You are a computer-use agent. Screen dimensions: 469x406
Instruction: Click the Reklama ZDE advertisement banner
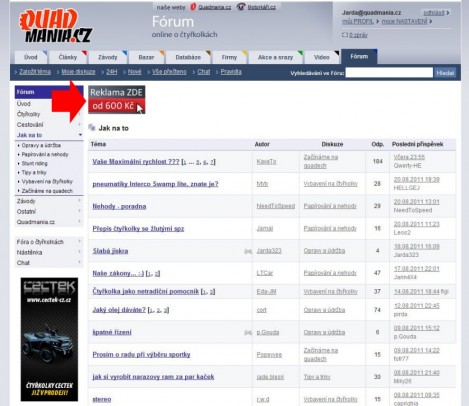tap(117, 99)
